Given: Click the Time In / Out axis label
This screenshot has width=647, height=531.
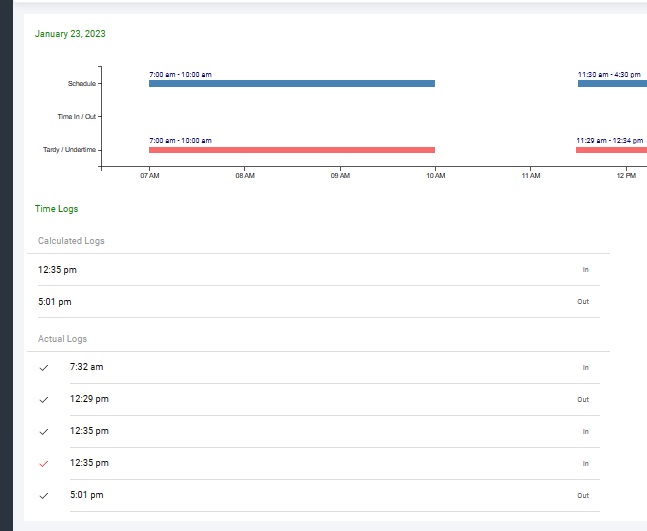Looking at the screenshot, I should tap(77, 117).
